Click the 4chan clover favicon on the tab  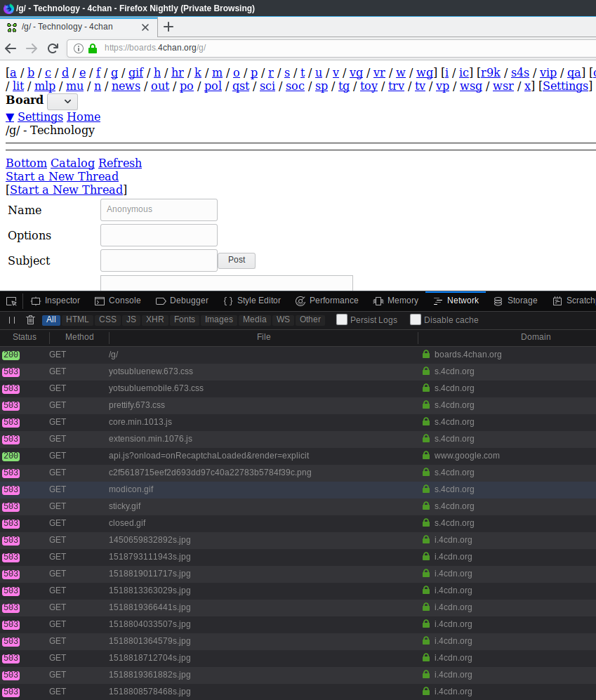click(12, 27)
